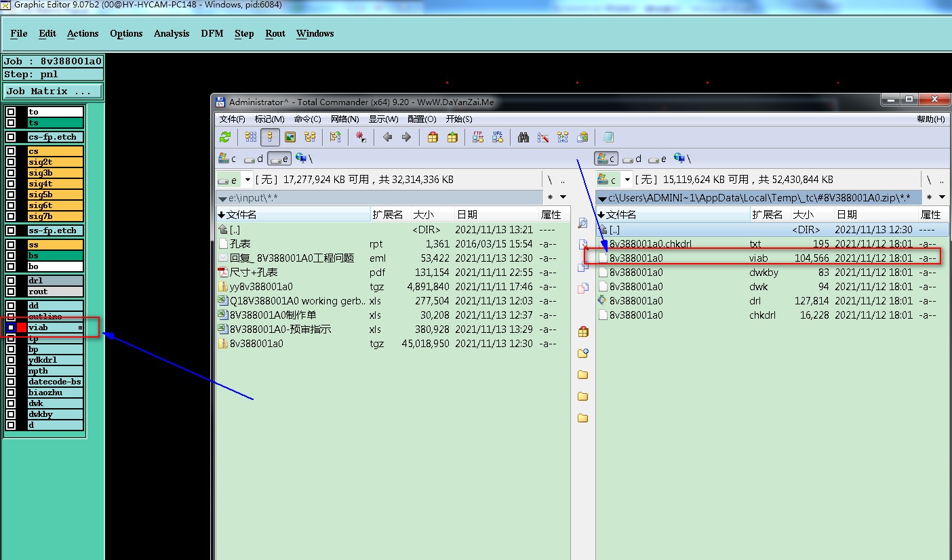This screenshot has height=560, width=952.
Task: Toggle the checkbox for layer drl
Action: click(11, 281)
